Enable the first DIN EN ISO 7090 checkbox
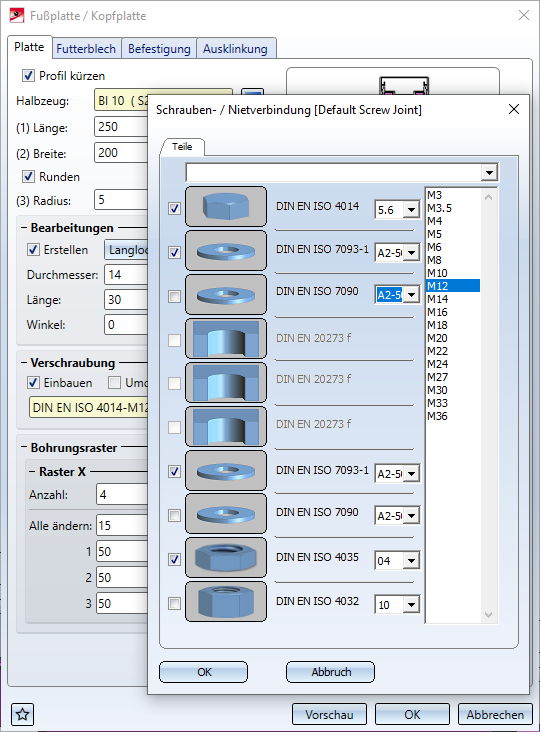This screenshot has height=732, width=540. [175, 296]
